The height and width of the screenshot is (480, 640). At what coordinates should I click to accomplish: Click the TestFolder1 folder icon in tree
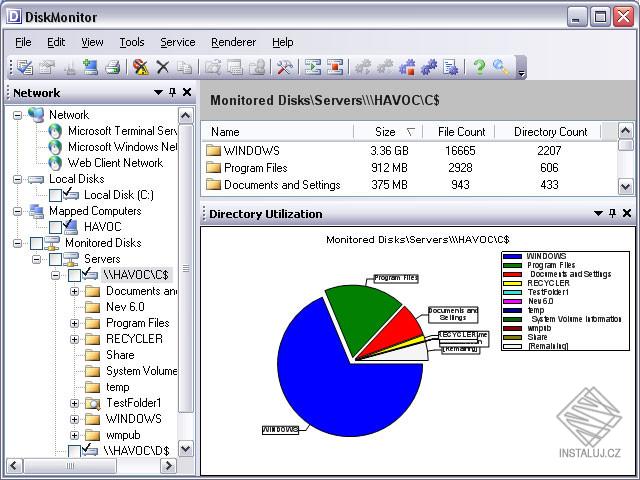[93, 403]
